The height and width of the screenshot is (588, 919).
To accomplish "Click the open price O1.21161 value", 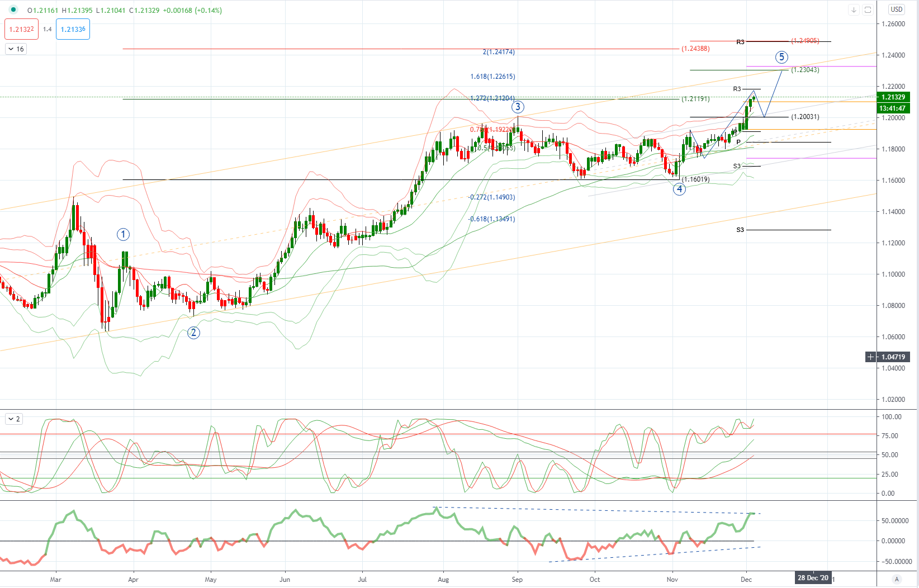I will pos(43,11).
